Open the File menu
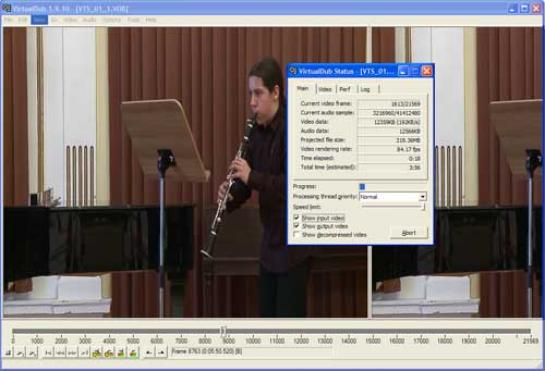545x371 pixels. pos(8,20)
